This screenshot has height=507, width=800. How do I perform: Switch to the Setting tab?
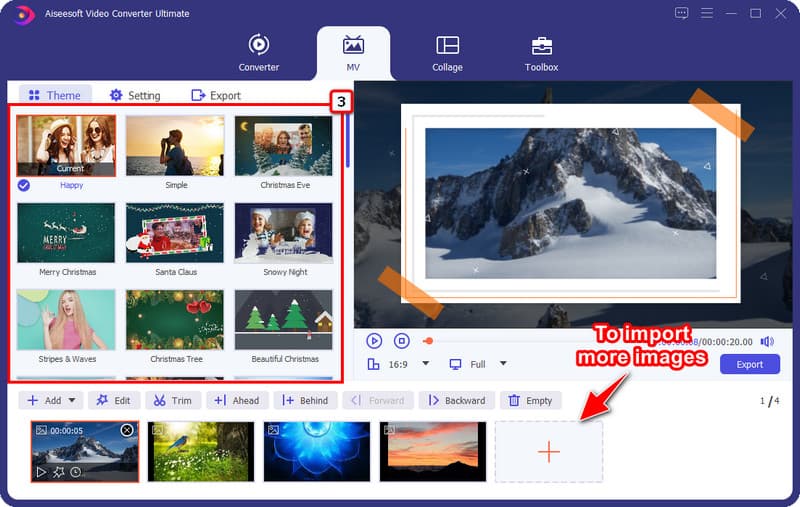pyautogui.click(x=134, y=95)
